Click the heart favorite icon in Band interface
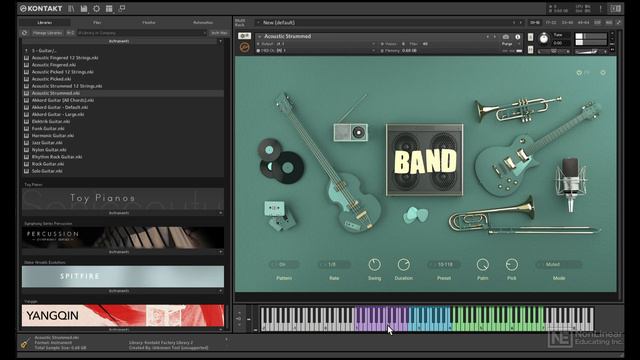640x360 pixels. pos(579,73)
